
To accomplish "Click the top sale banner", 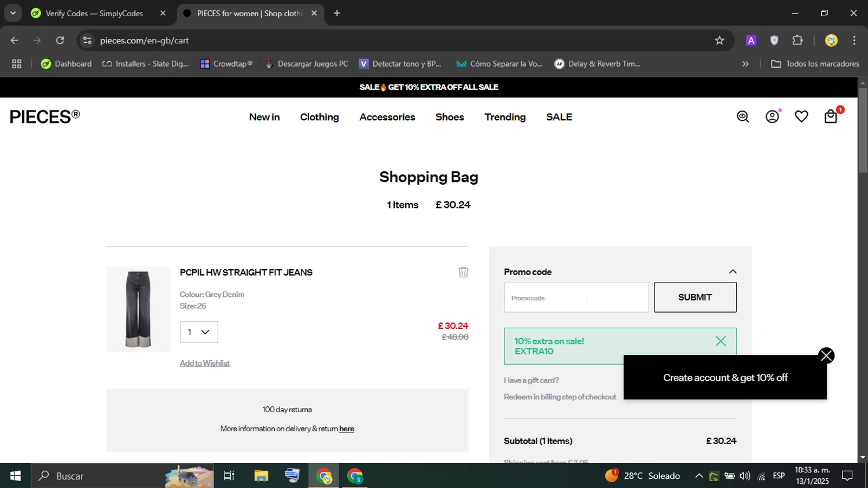I will tap(429, 87).
